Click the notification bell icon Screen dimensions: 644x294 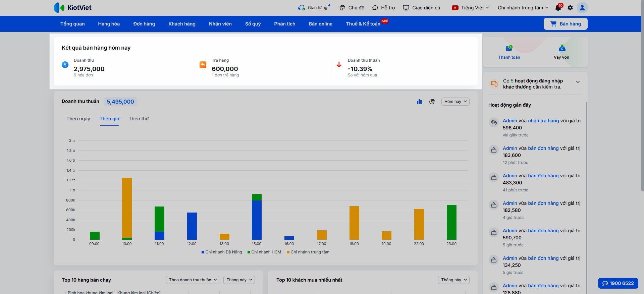[558, 8]
